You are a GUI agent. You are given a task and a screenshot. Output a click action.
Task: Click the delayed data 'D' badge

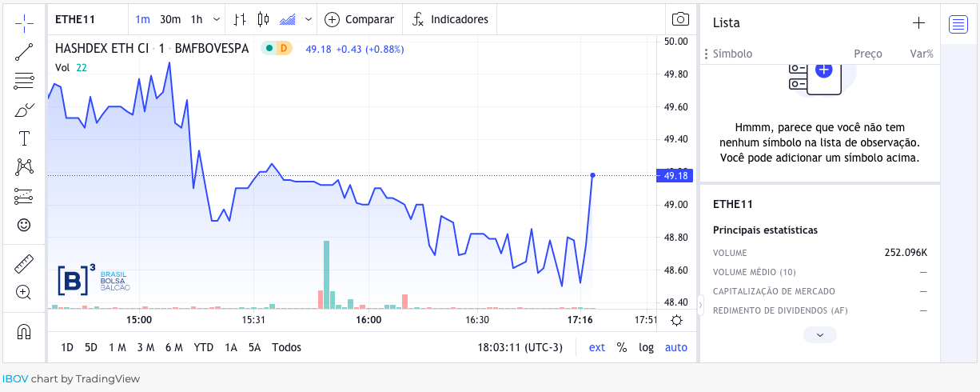coord(284,49)
